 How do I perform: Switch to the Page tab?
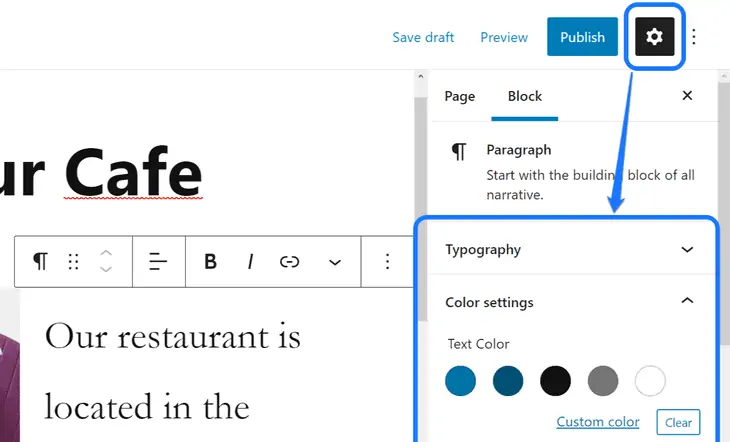coord(460,96)
